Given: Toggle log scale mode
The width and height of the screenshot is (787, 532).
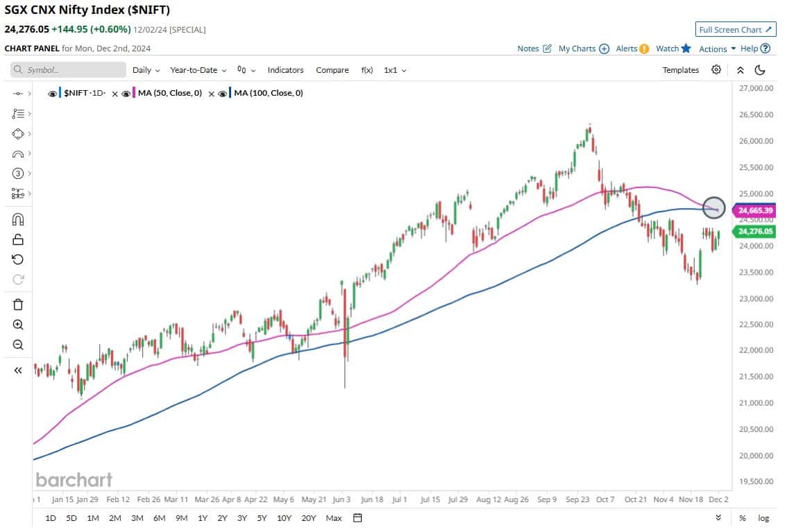Looking at the screenshot, I should pos(763,518).
